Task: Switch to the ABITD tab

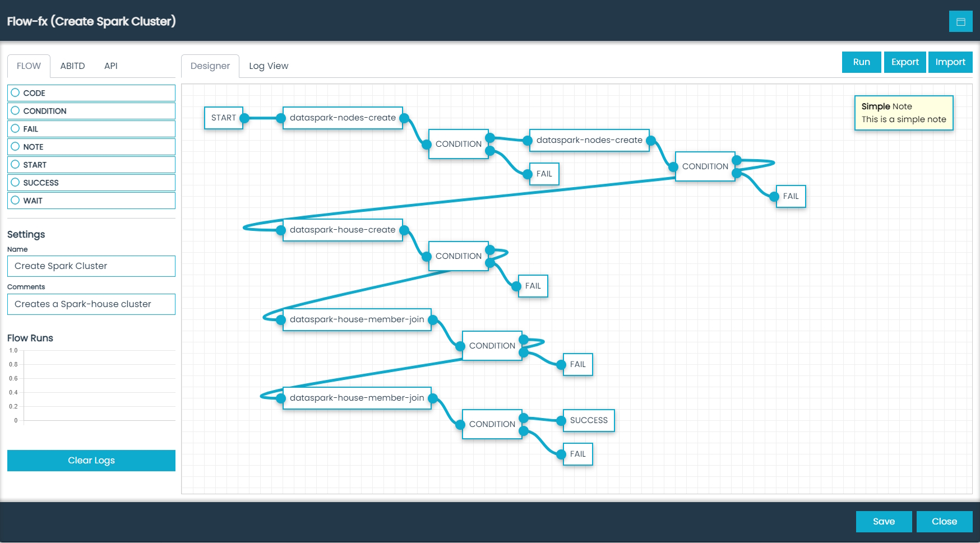Action: [x=73, y=66]
